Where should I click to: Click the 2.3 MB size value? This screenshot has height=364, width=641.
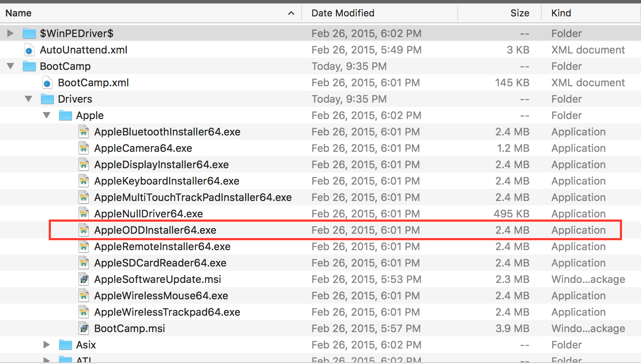tap(512, 279)
